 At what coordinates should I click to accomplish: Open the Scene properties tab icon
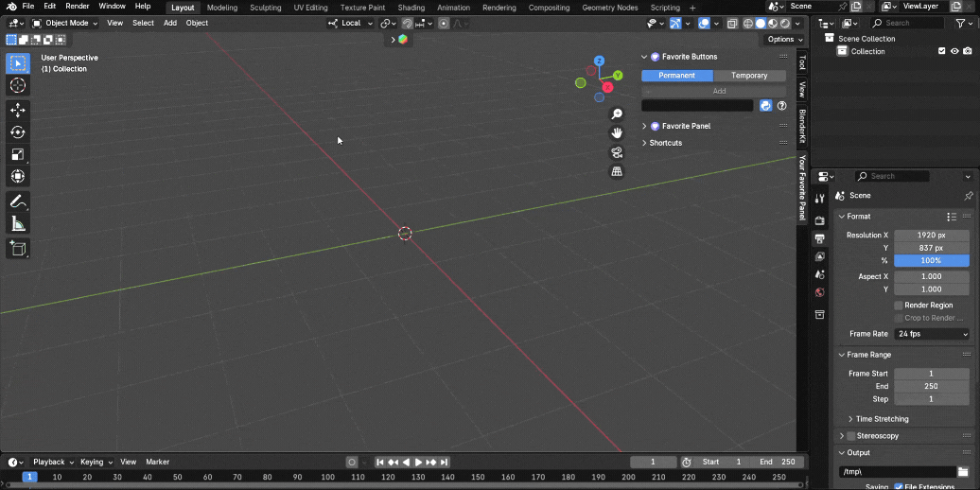tap(820, 274)
